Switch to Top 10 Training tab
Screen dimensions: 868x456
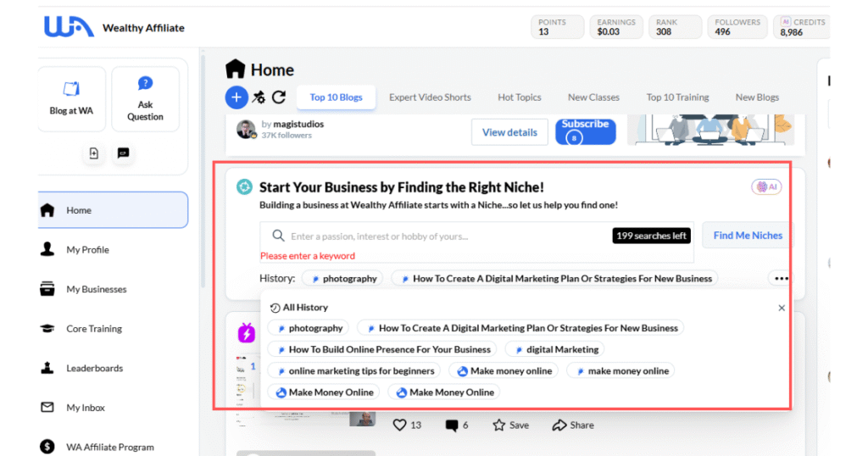[x=677, y=97]
